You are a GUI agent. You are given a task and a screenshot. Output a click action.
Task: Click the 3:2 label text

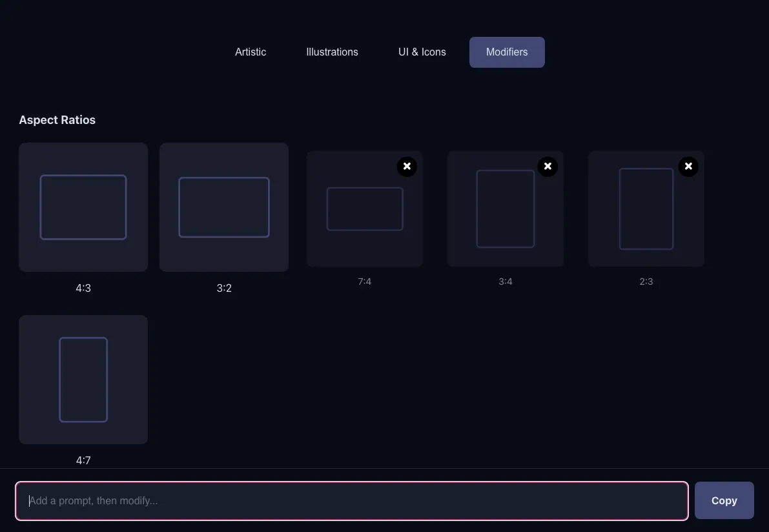point(224,288)
